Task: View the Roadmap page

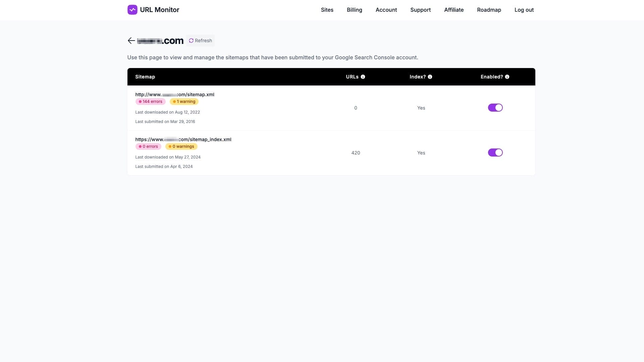Action: tap(489, 10)
